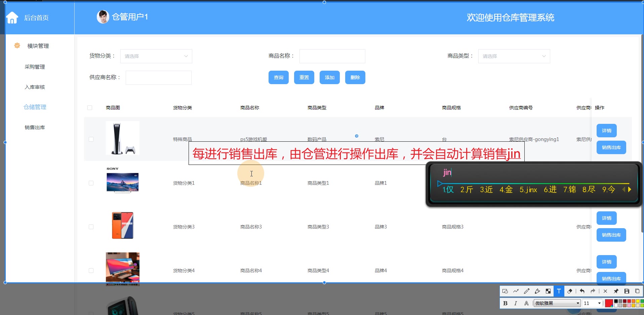Toggle italic text formatting
The height and width of the screenshot is (315, 644).
pyautogui.click(x=516, y=303)
